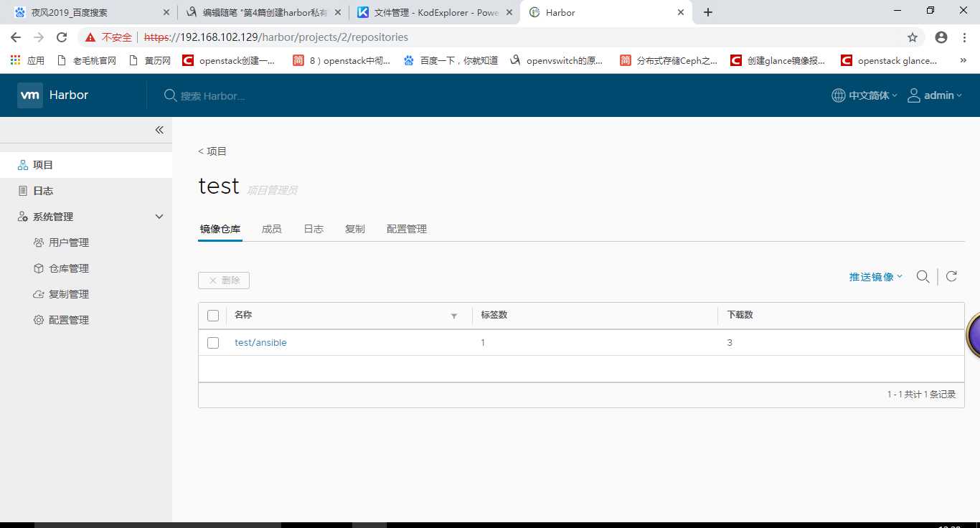
Task: Open the 分布式存储Ceph之 bookmark
Action: coord(669,61)
